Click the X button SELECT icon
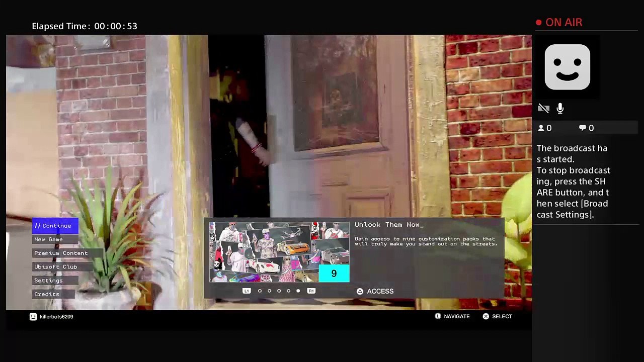 486,316
